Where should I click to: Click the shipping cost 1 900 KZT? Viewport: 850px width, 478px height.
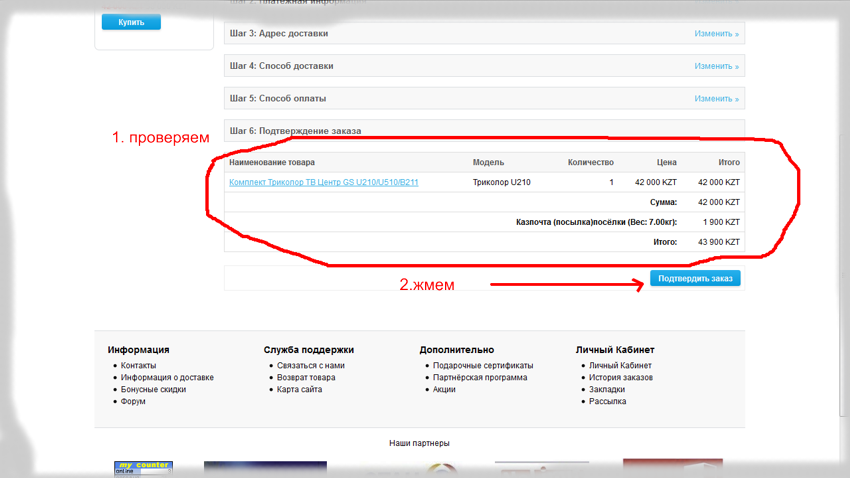721,222
